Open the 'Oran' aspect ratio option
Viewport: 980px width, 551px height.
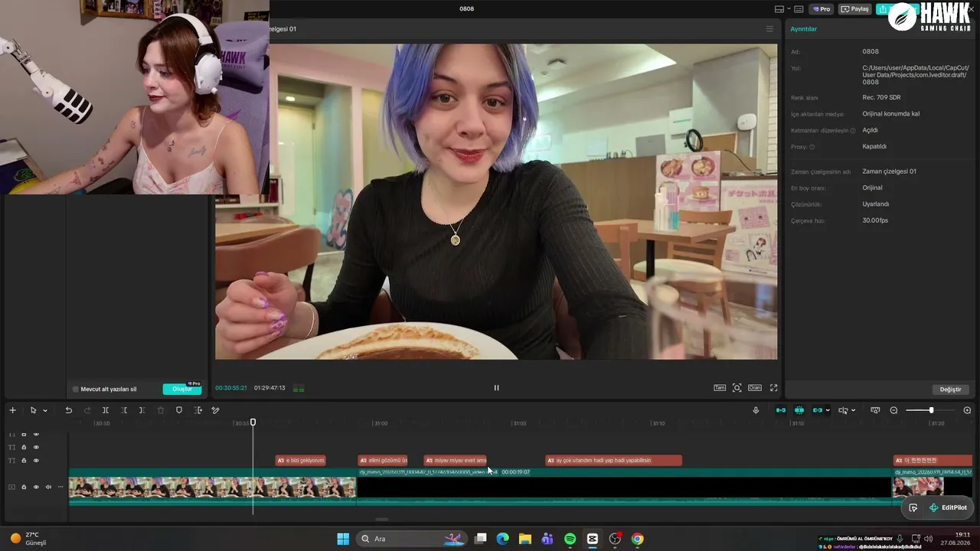pyautogui.click(x=755, y=388)
